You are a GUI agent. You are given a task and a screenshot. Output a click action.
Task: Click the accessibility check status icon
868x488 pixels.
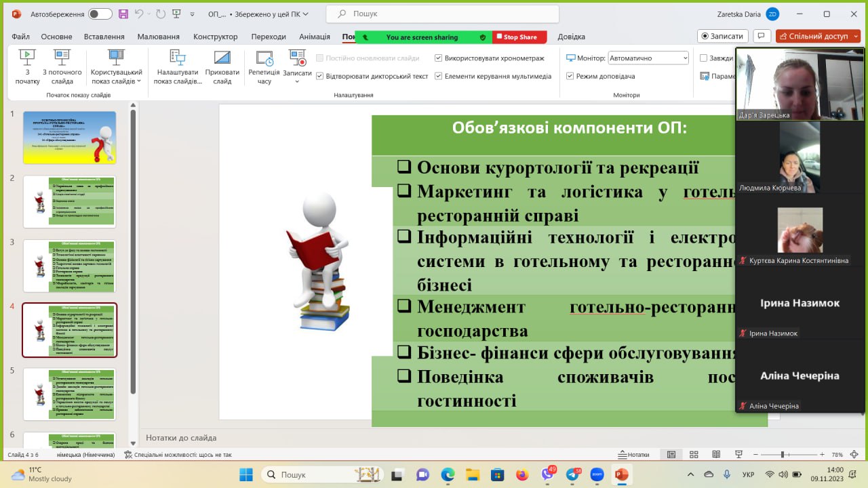click(x=128, y=455)
